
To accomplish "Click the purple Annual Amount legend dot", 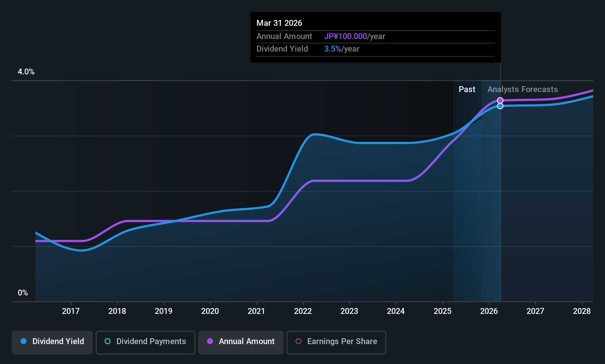I will click(210, 342).
